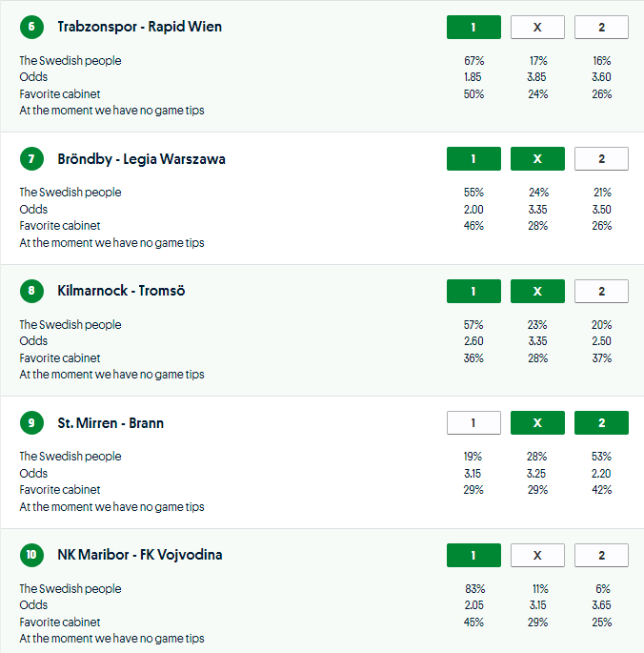Deselect draw 'X' for Kilmarnock - Tromsö
Viewport: 644px width, 653px height.
point(537,291)
